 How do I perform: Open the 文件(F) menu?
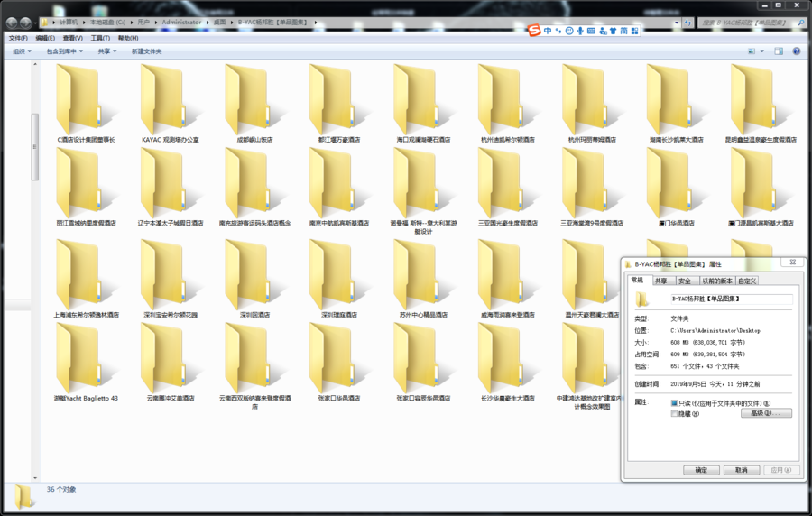[x=18, y=38]
